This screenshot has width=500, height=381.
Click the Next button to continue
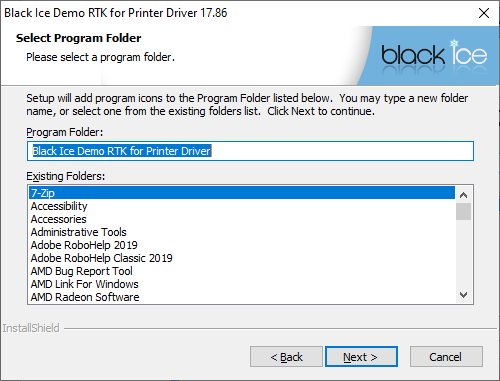pyautogui.click(x=361, y=357)
